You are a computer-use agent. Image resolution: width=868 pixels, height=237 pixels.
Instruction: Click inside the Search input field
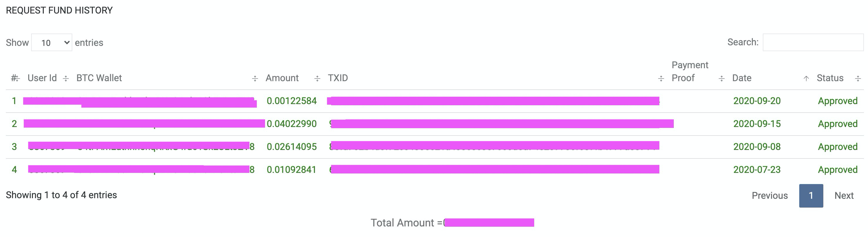(x=813, y=42)
